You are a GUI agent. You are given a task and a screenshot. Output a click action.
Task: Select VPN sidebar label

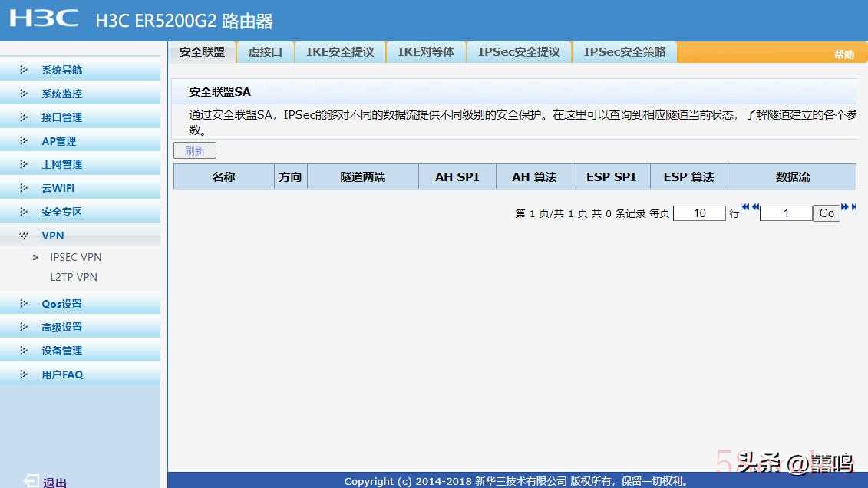[53, 236]
